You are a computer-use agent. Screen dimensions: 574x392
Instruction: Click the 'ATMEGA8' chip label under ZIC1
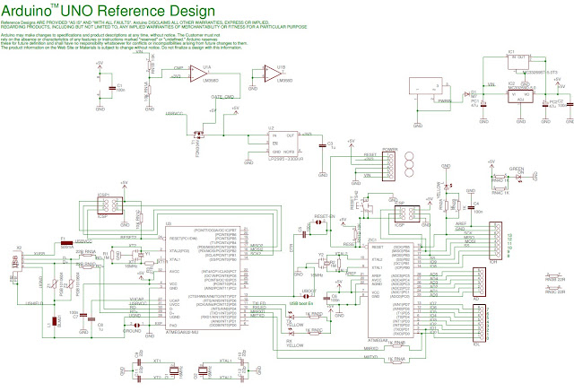pyautogui.click(x=378, y=340)
